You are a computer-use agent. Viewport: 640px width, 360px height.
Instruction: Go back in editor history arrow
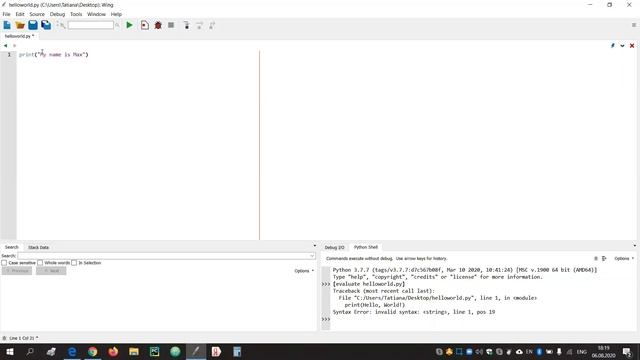[x=5, y=46]
